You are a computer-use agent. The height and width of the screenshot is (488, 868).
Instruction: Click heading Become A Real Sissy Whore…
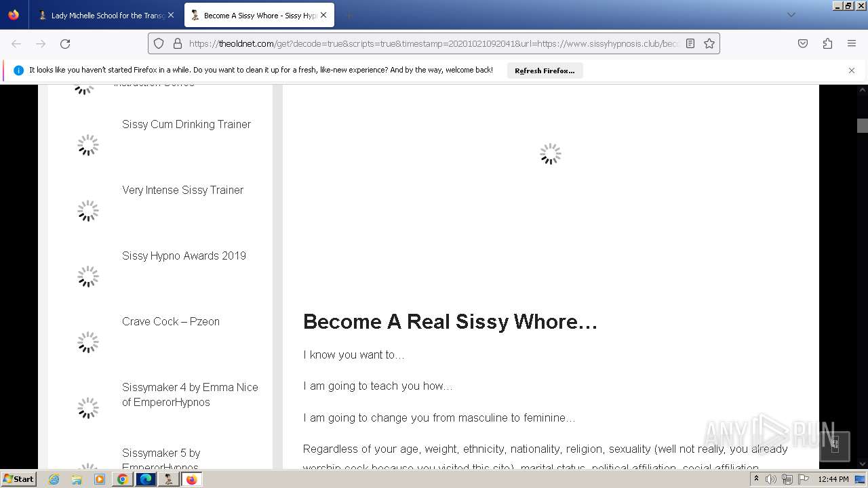pos(450,321)
